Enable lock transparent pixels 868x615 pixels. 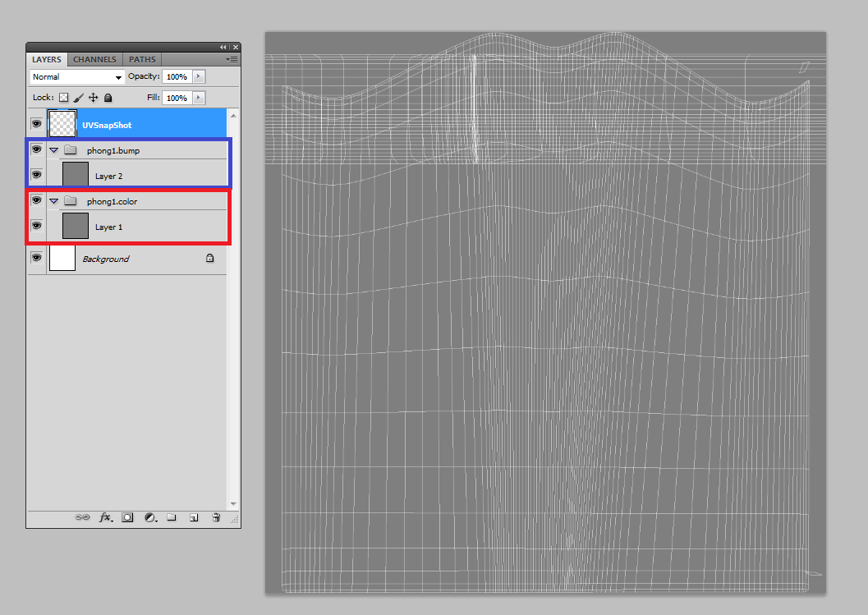(63, 98)
